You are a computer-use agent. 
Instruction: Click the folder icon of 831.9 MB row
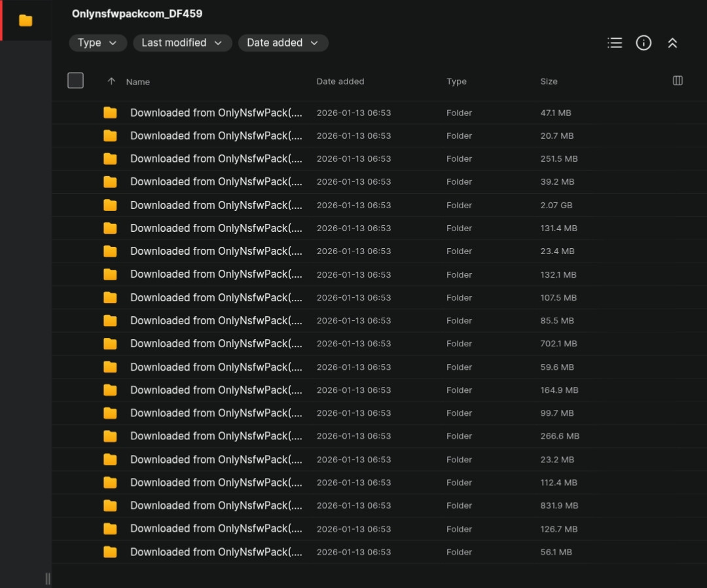coord(110,505)
